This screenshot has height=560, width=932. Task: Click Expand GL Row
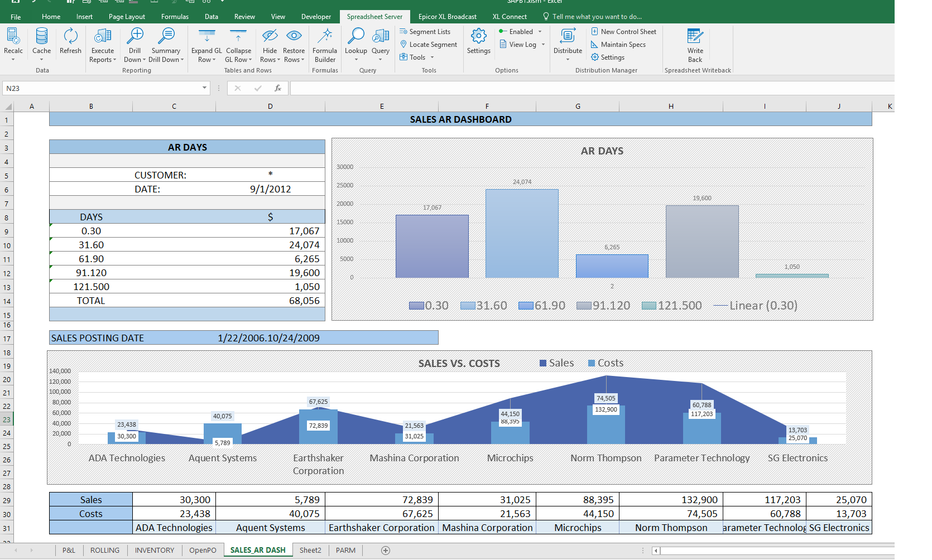[206, 45]
